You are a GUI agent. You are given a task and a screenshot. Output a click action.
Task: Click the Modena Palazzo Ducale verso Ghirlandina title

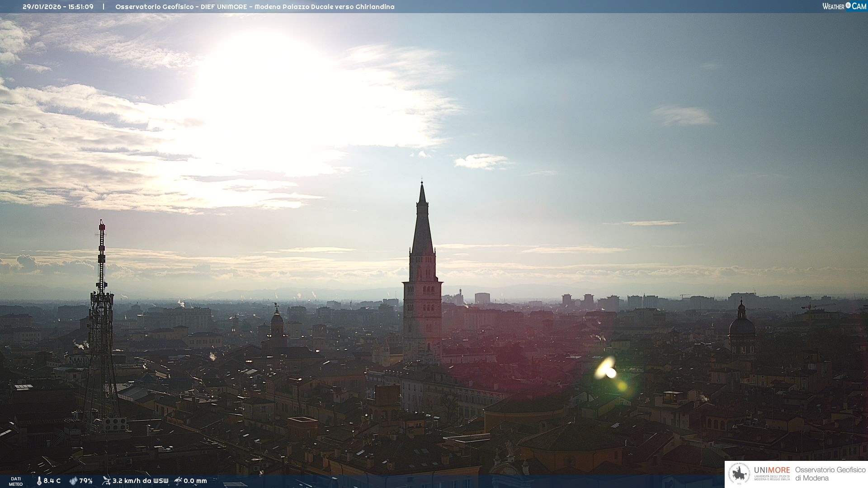[x=324, y=7]
